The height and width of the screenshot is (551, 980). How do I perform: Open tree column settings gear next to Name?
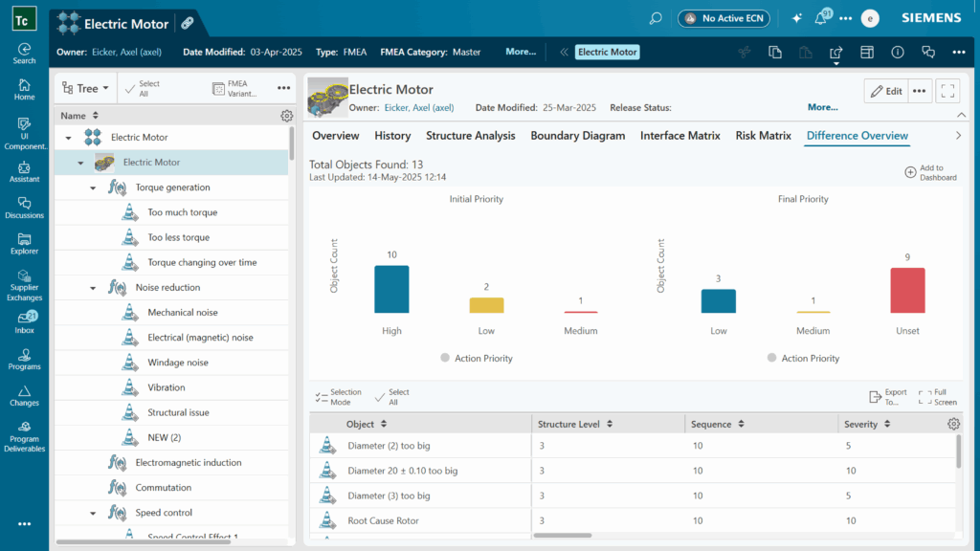(x=286, y=116)
